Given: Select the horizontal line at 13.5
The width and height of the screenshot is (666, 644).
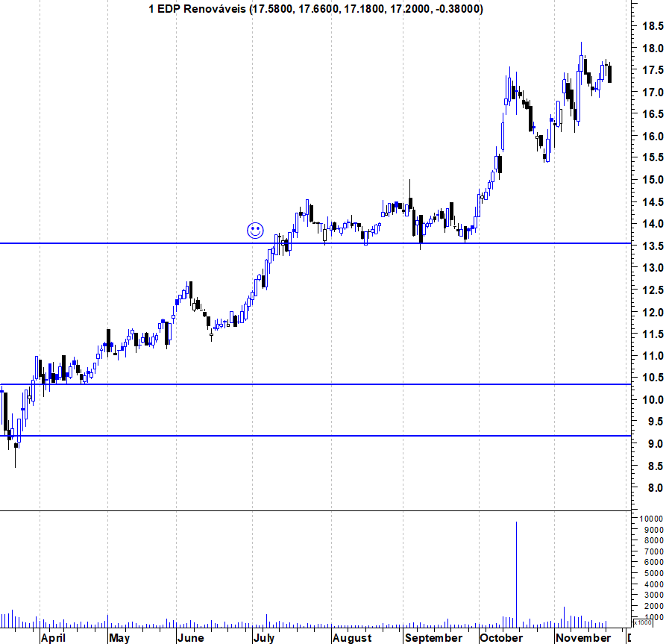Looking at the screenshot, I should pos(315,243).
